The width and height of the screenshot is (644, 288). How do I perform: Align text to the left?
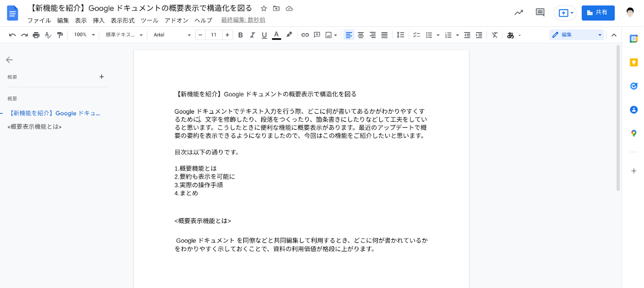pos(349,35)
